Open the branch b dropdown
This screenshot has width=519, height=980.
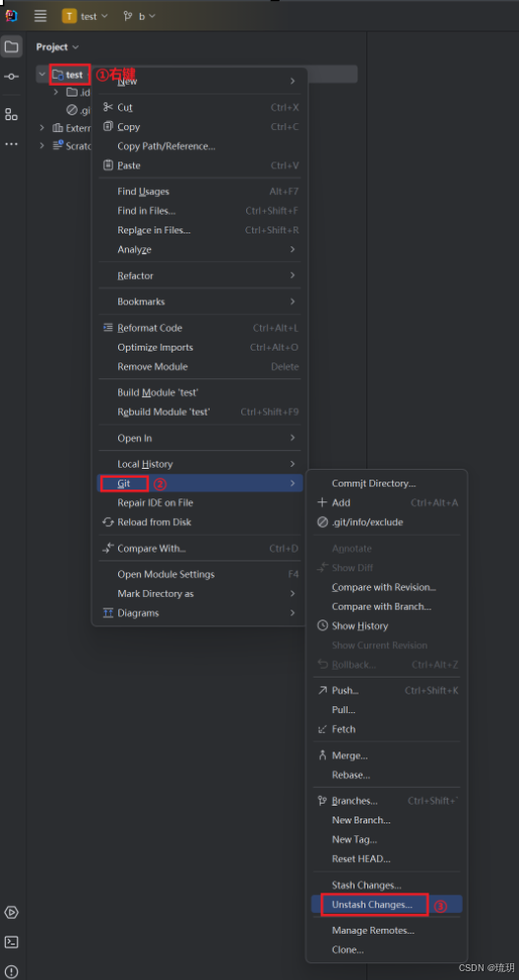tap(140, 16)
